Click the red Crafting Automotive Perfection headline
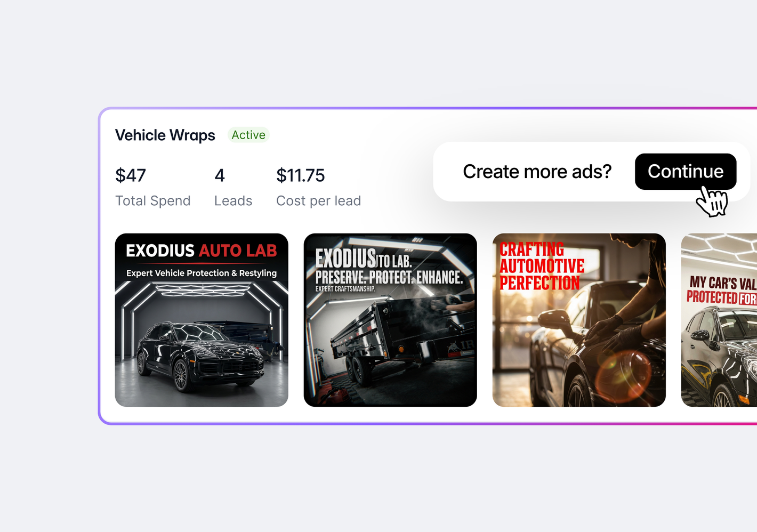Viewport: 757px width, 532px height. 542,266
